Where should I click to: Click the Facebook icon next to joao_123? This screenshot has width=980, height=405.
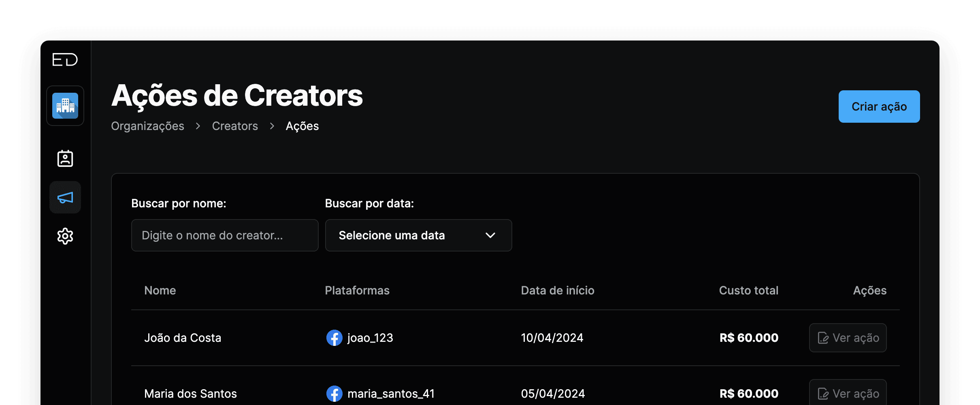(334, 337)
